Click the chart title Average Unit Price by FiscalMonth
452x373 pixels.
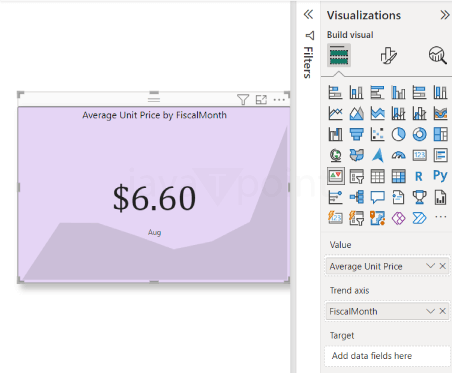[x=154, y=115]
